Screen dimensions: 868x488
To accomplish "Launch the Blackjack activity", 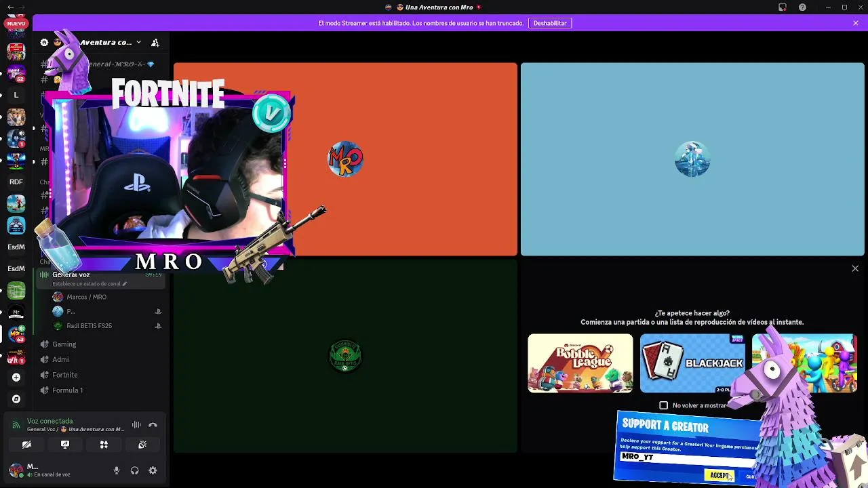I will (x=692, y=363).
